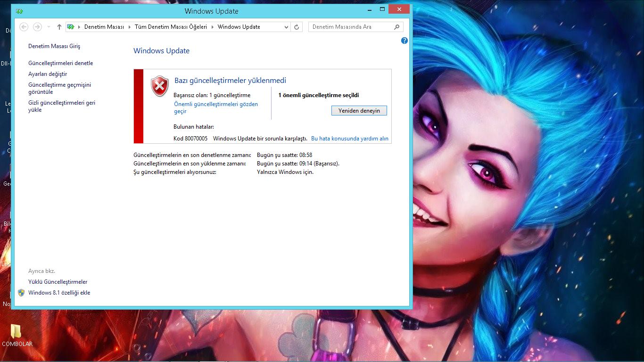Expand the breadcrumb arrow after Denetim Masası
The height and width of the screenshot is (362, 644).
(129, 27)
